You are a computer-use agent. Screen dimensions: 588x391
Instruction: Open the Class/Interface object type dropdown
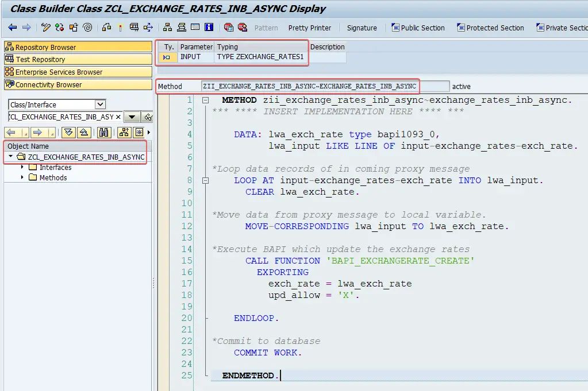click(x=100, y=104)
